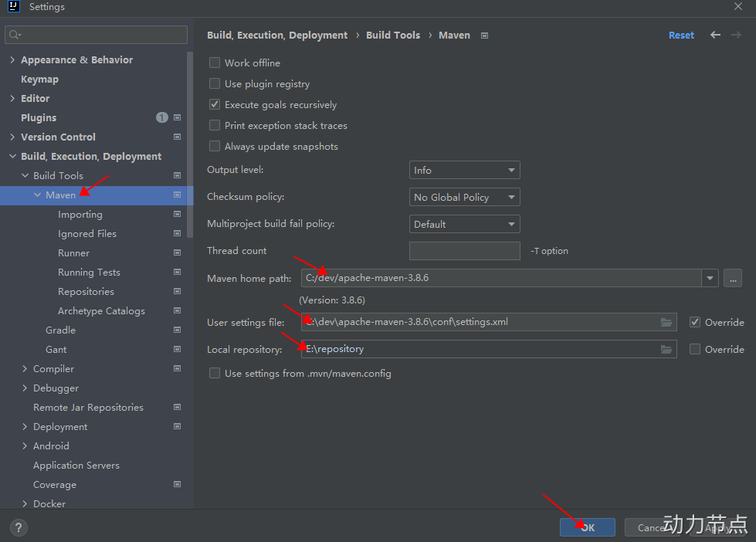The image size is (756, 542).
Task: Open Application Servers settings
Action: [x=76, y=466]
